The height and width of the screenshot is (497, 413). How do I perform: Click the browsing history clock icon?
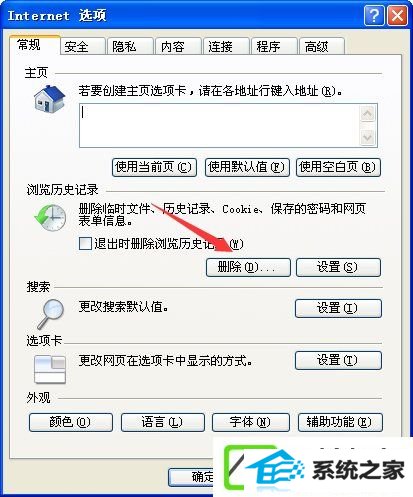pos(50,218)
